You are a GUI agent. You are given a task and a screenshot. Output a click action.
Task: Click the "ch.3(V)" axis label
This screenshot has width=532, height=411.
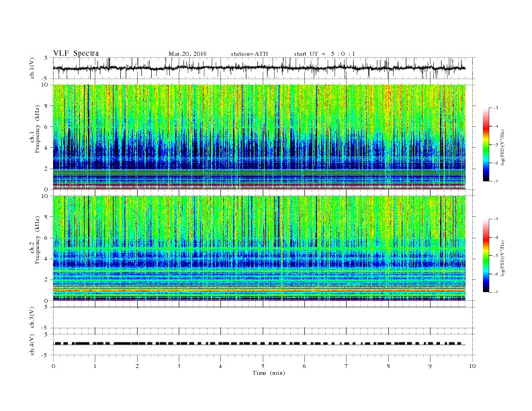click(32, 318)
